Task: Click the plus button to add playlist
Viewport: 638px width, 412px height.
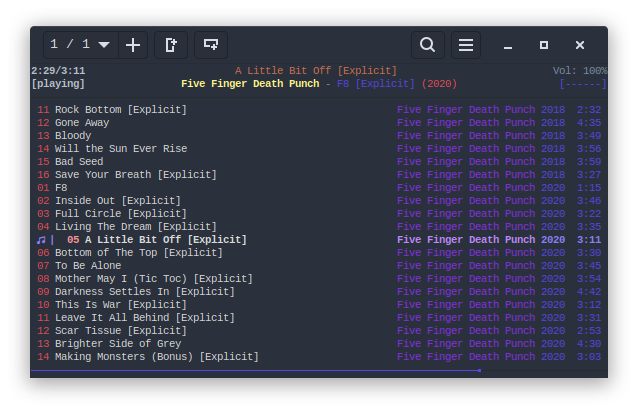Action: tap(133, 45)
